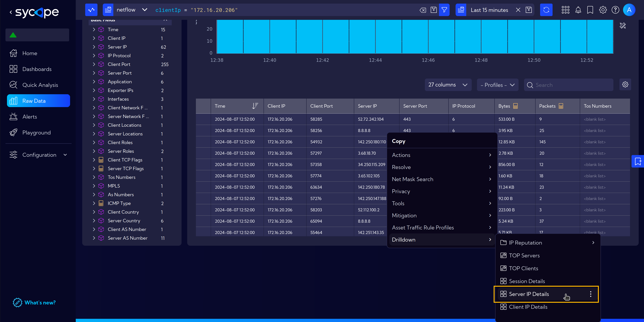
Task: Click the pulse graph icon button
Action: click(x=91, y=10)
